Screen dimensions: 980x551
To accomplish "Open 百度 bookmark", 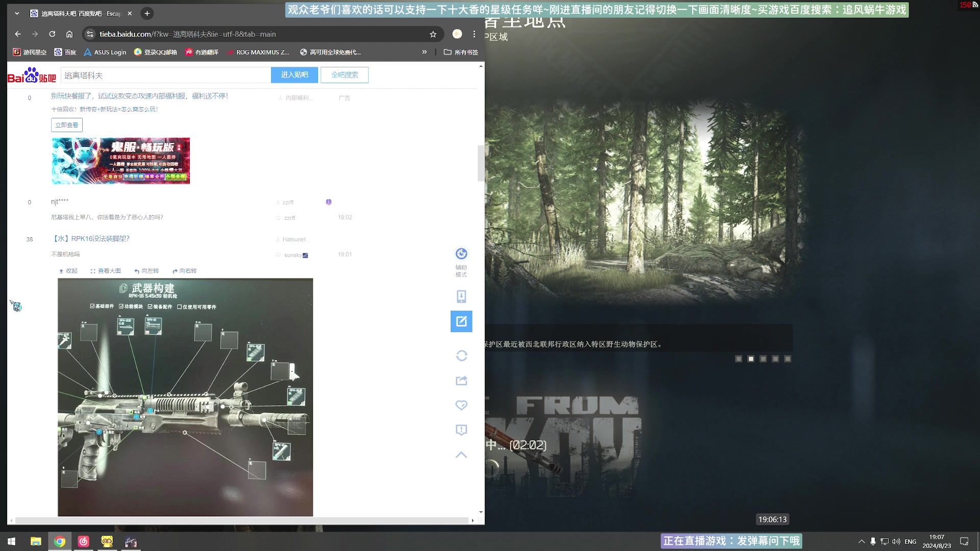I will tap(65, 52).
